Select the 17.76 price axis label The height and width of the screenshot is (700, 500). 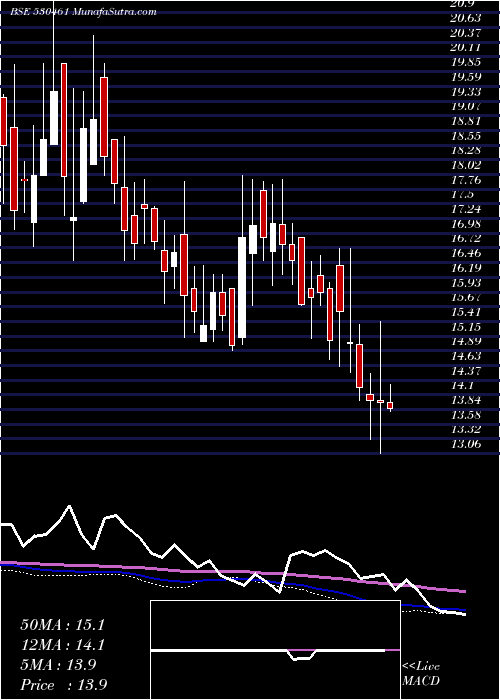tap(466, 180)
